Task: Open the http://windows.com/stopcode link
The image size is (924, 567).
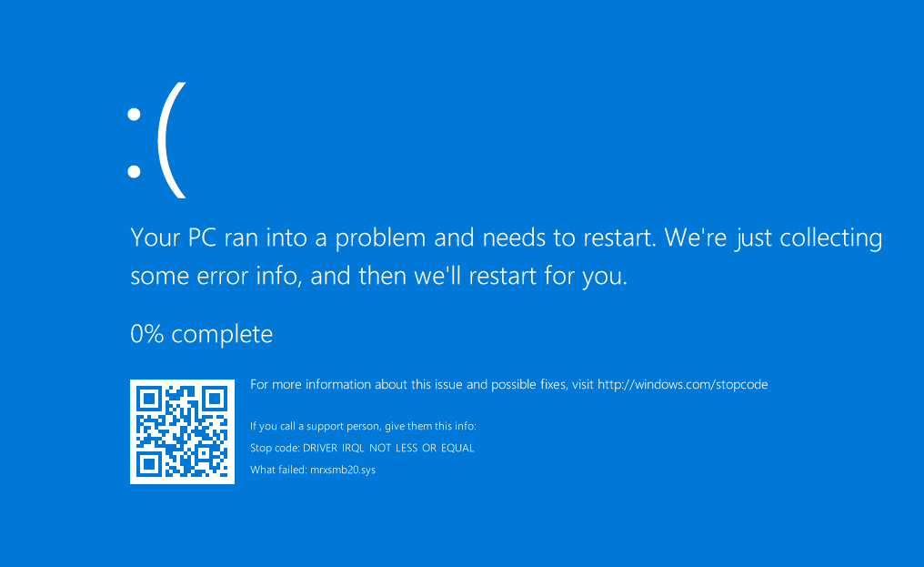Action: [682, 384]
